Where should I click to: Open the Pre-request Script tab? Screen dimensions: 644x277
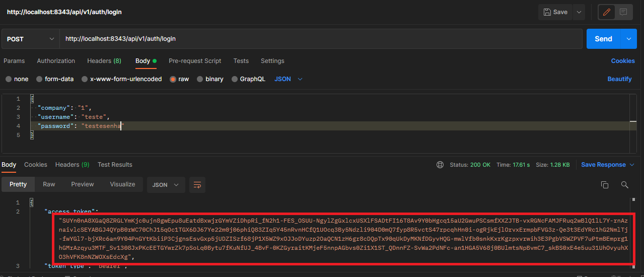coord(195,61)
